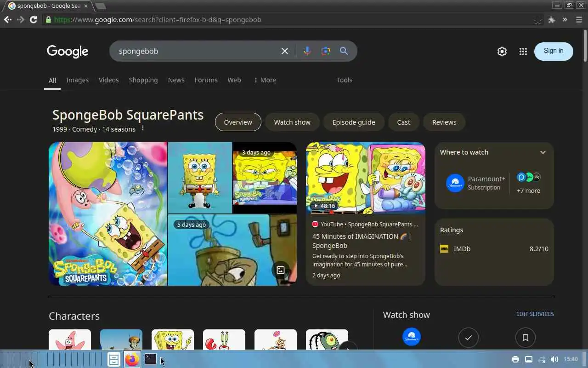The image size is (588, 368).
Task: Clear the search box with the X
Action: click(x=285, y=51)
